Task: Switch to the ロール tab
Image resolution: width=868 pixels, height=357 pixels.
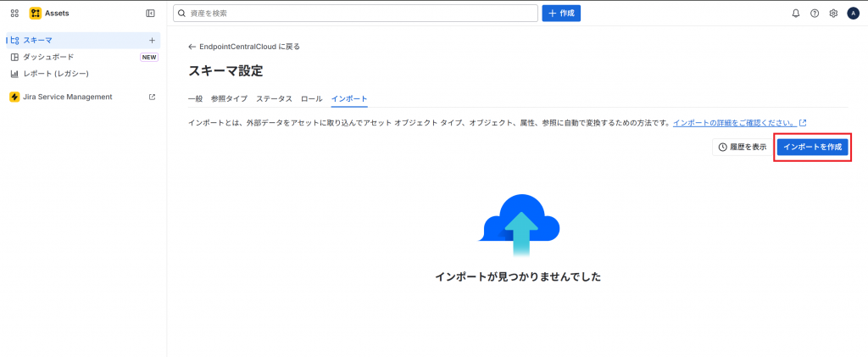Action: coord(312,98)
